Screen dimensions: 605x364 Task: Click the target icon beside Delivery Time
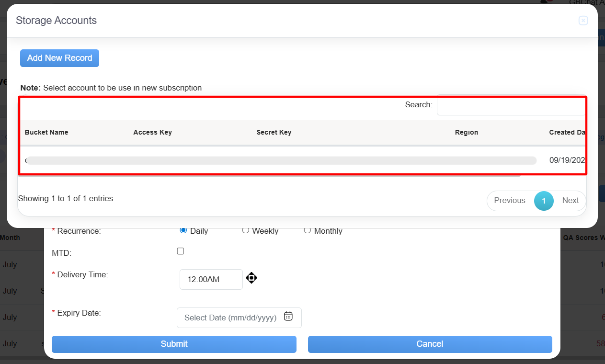pyautogui.click(x=251, y=278)
